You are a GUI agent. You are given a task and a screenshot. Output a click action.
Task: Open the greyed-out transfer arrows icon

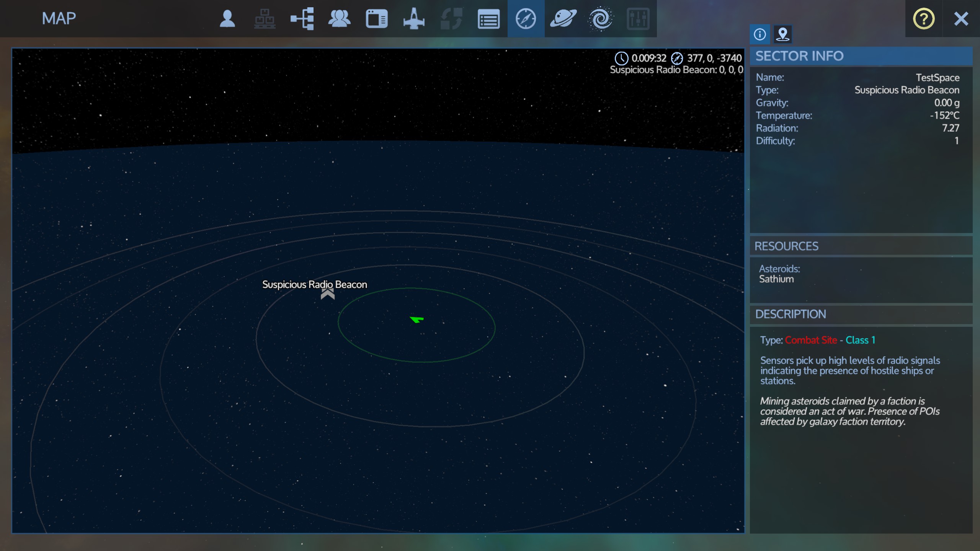451,19
